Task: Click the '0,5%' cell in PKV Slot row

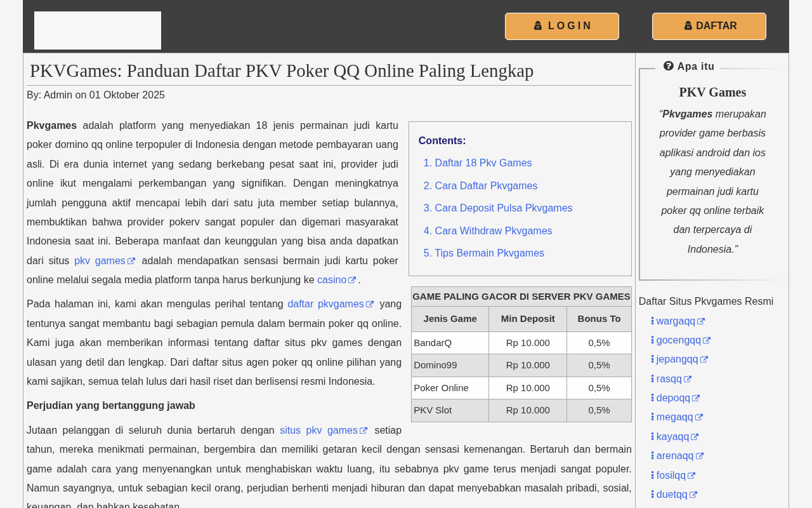Action: pyautogui.click(x=599, y=410)
